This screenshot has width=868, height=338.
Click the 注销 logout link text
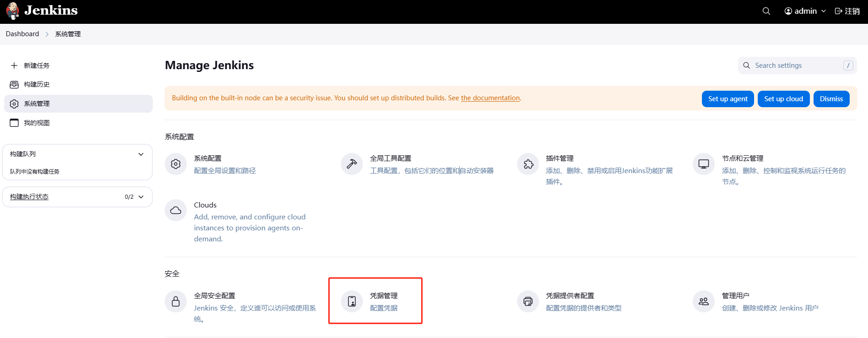pos(852,11)
